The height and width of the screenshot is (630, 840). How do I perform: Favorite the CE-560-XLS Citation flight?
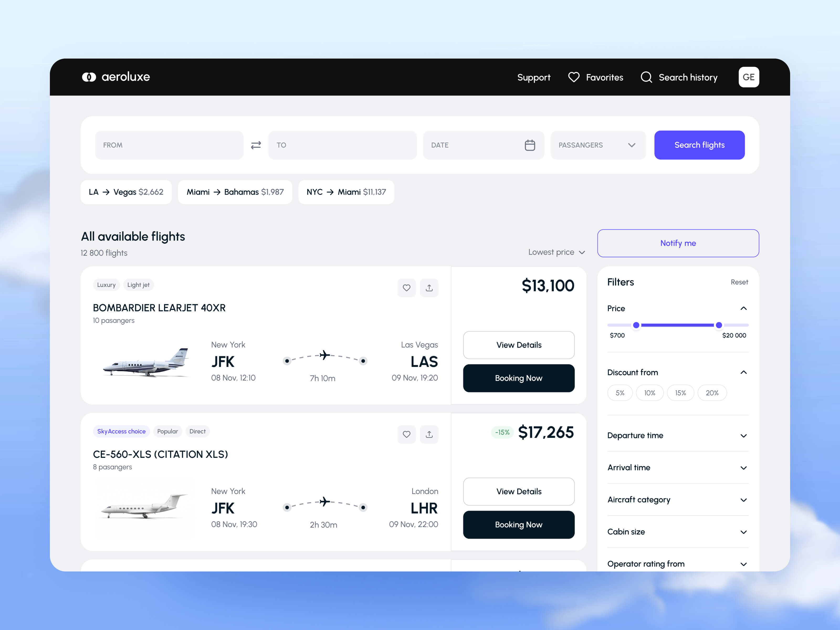click(406, 434)
